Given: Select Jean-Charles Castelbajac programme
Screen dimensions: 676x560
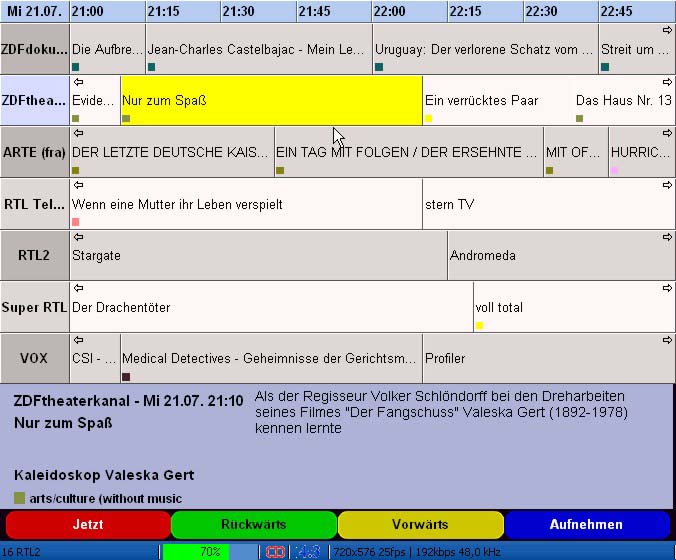Looking at the screenshot, I should coord(259,49).
